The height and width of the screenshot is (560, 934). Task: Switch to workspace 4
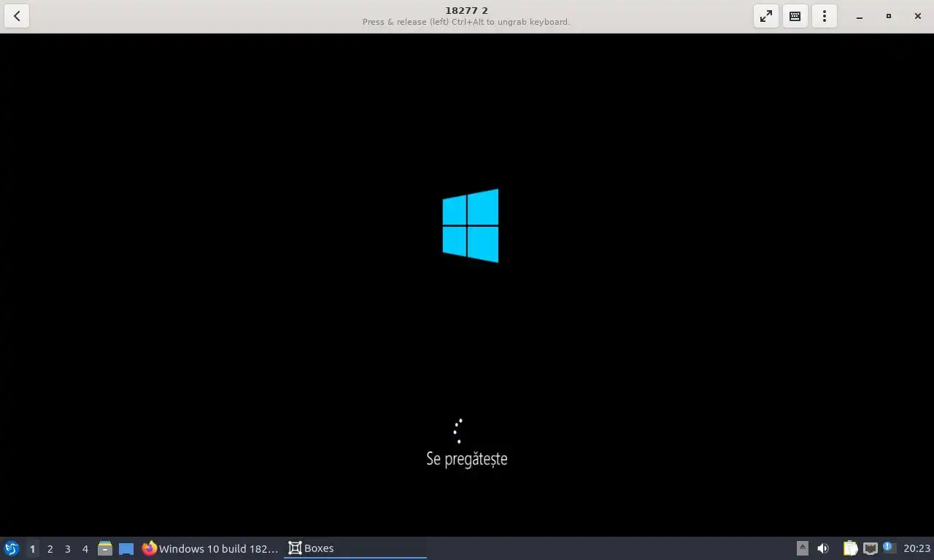pos(85,548)
